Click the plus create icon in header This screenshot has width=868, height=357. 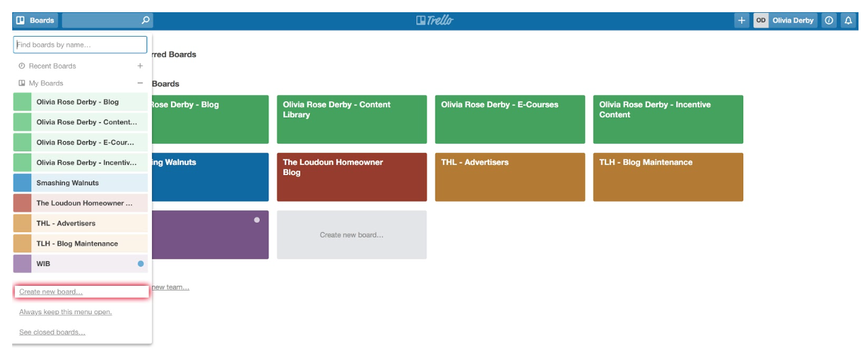(742, 20)
